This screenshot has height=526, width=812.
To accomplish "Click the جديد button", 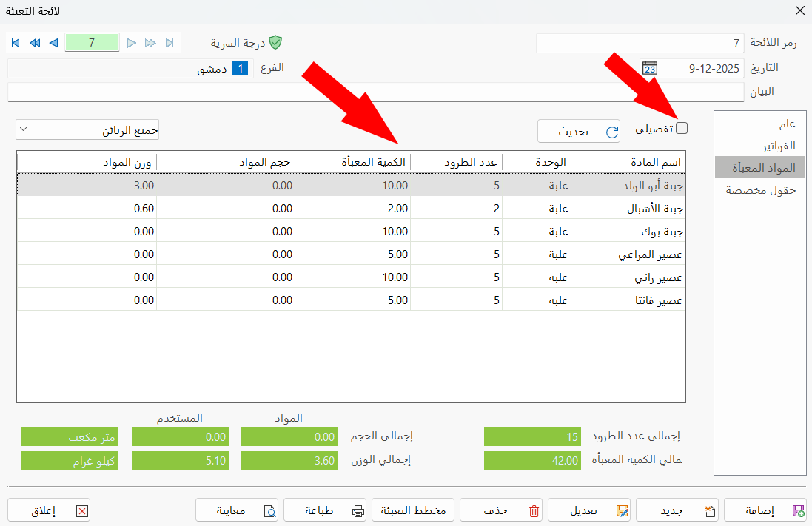I will (677, 510).
